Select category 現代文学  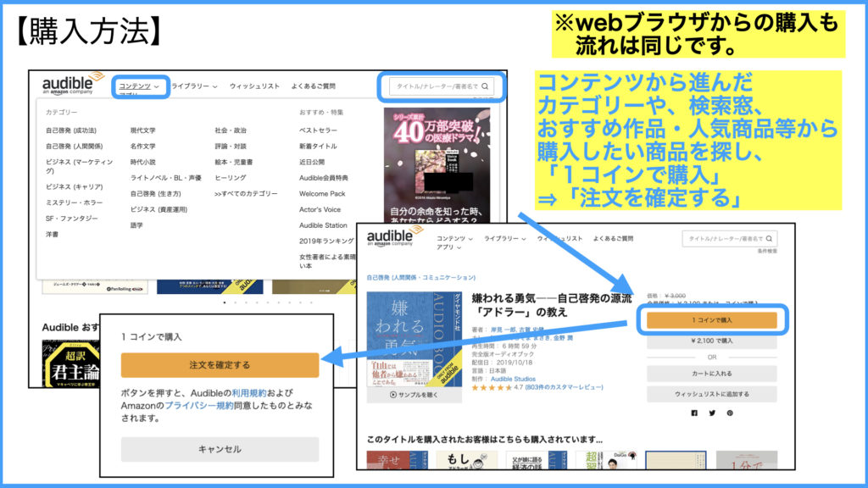point(142,130)
